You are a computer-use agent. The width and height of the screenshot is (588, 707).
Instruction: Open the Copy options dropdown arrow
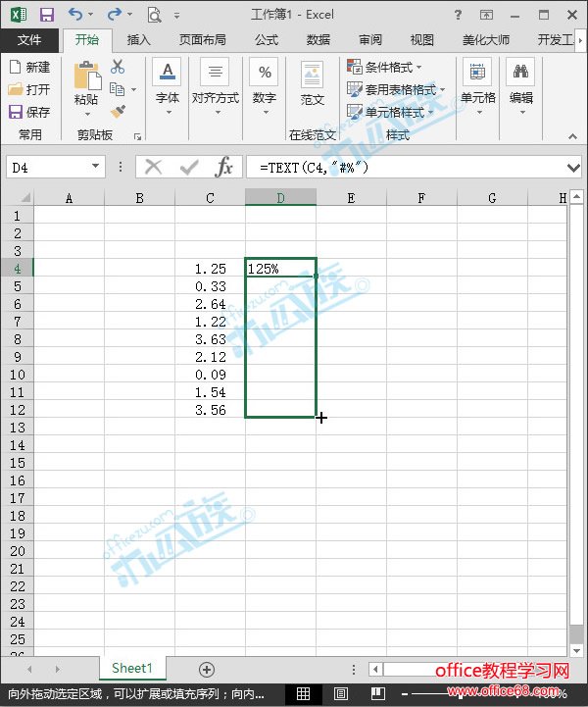click(134, 89)
